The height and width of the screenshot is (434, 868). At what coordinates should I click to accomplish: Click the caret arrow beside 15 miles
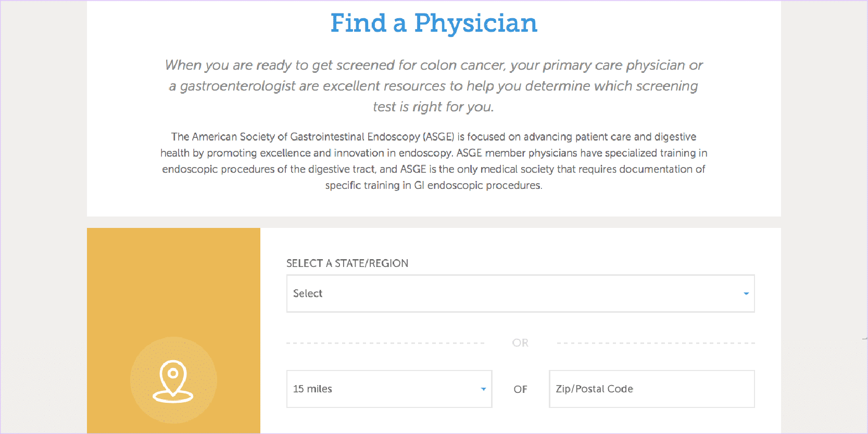pos(483,389)
